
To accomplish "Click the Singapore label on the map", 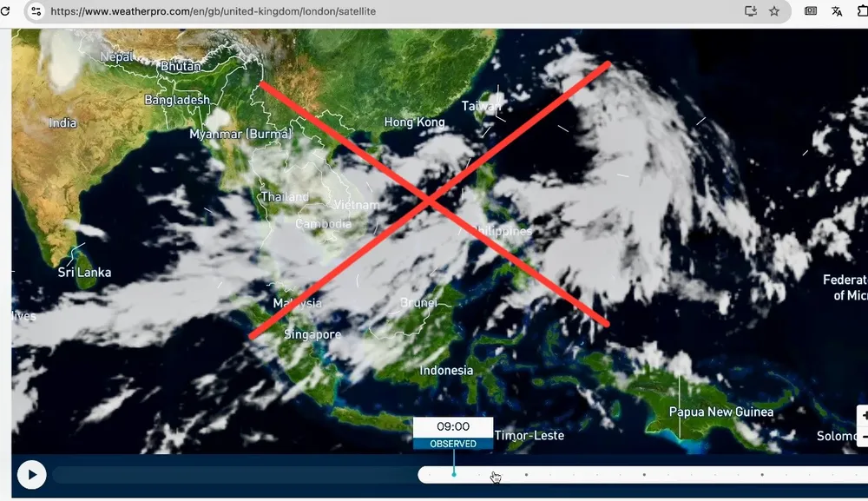I will [312, 334].
